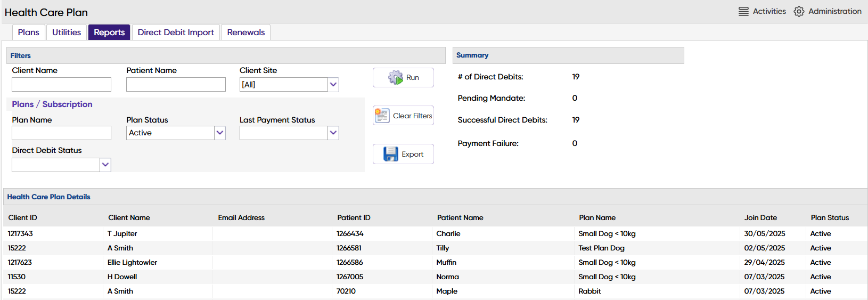This screenshot has height=300, width=868.
Task: Select the Renewals tab
Action: [245, 33]
